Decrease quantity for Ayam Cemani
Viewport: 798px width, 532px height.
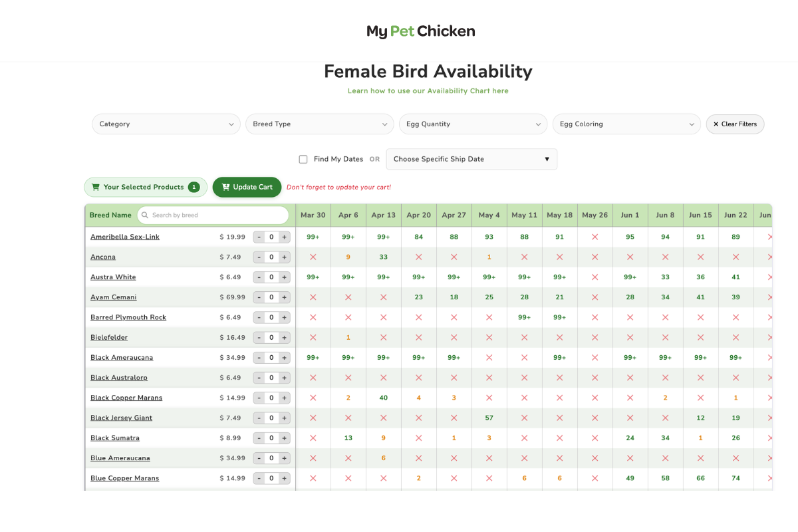259,297
